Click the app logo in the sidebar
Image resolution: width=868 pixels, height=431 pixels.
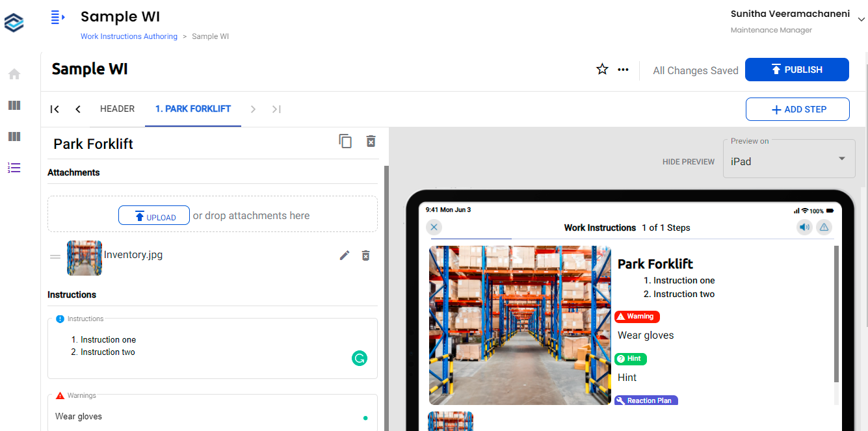[x=14, y=23]
